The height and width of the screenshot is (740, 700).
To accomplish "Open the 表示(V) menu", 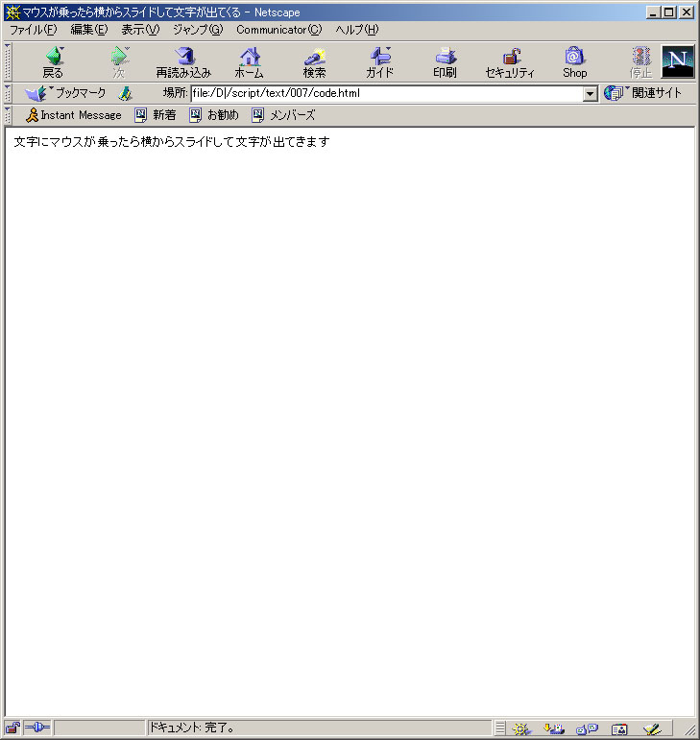I will [140, 30].
